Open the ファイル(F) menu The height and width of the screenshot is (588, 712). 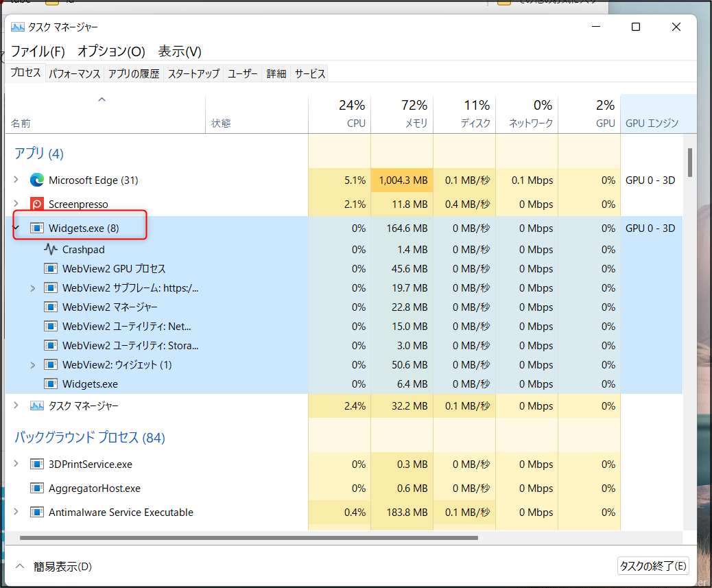(38, 51)
